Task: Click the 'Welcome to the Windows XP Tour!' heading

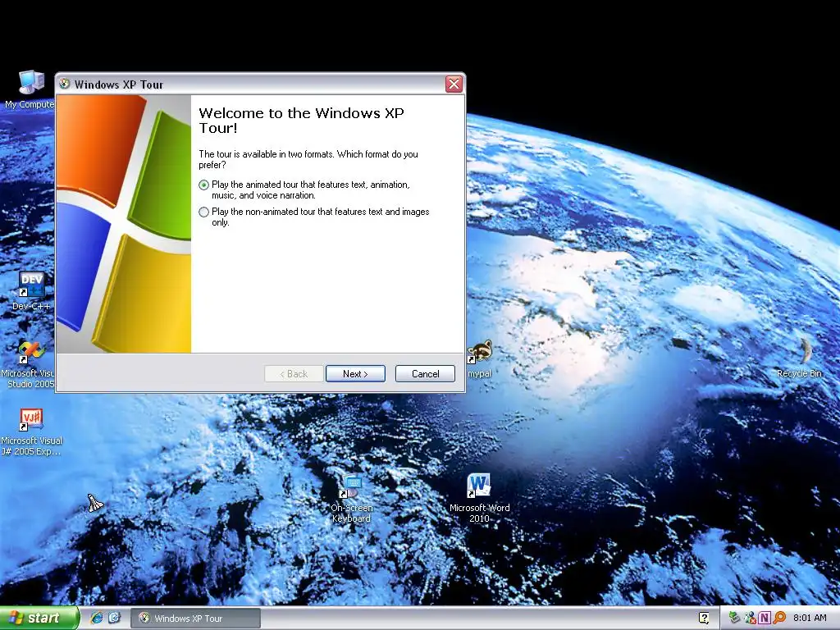Action: (301, 121)
